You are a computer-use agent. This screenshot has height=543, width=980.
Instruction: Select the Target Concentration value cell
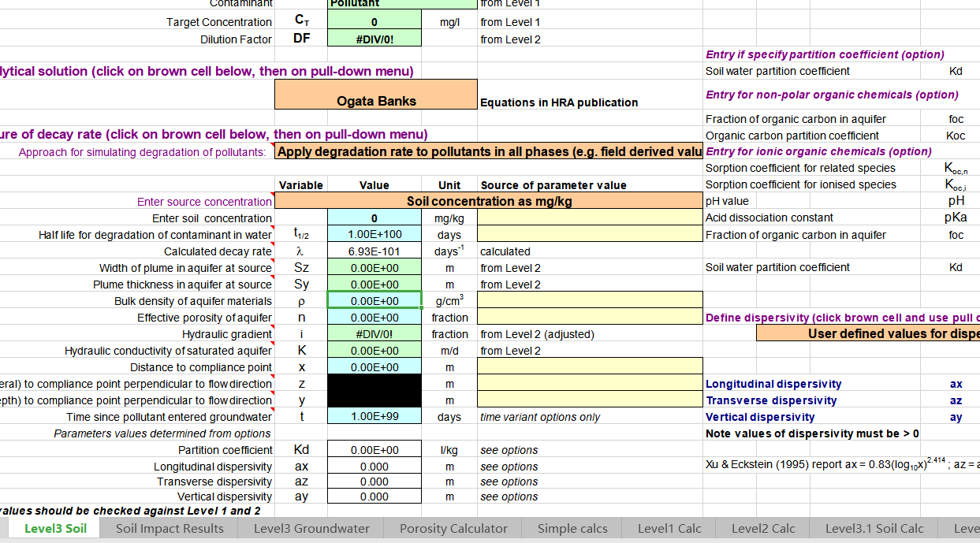click(374, 22)
